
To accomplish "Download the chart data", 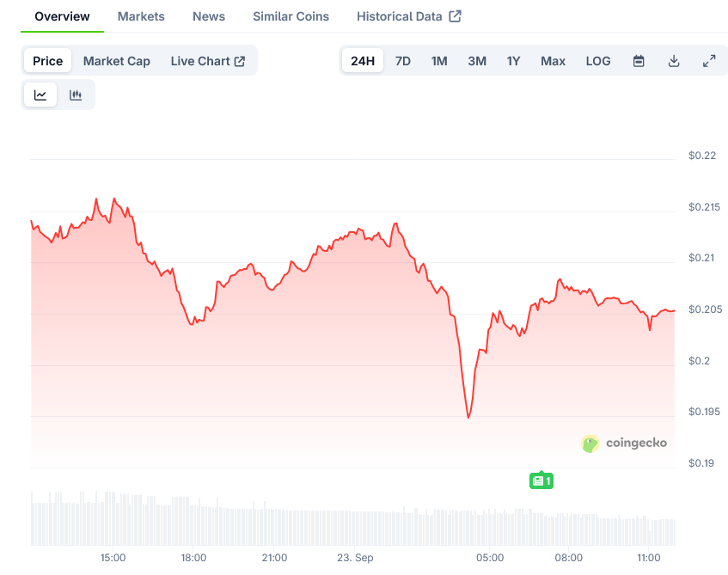I will (674, 61).
